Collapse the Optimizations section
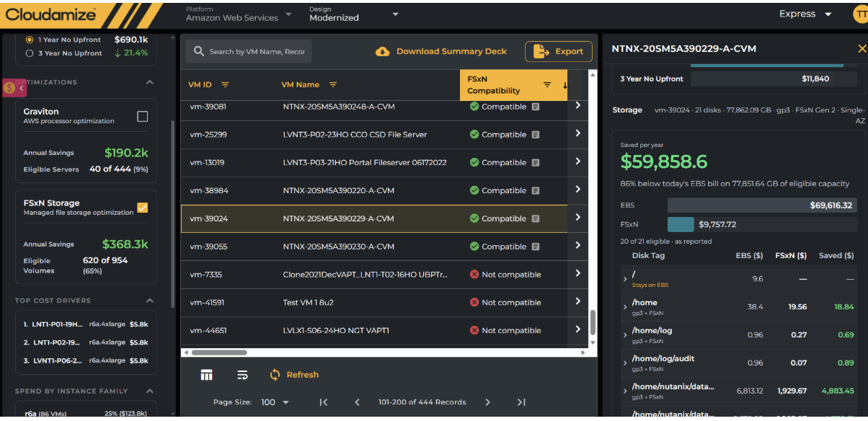The width and height of the screenshot is (868, 421). [x=149, y=82]
